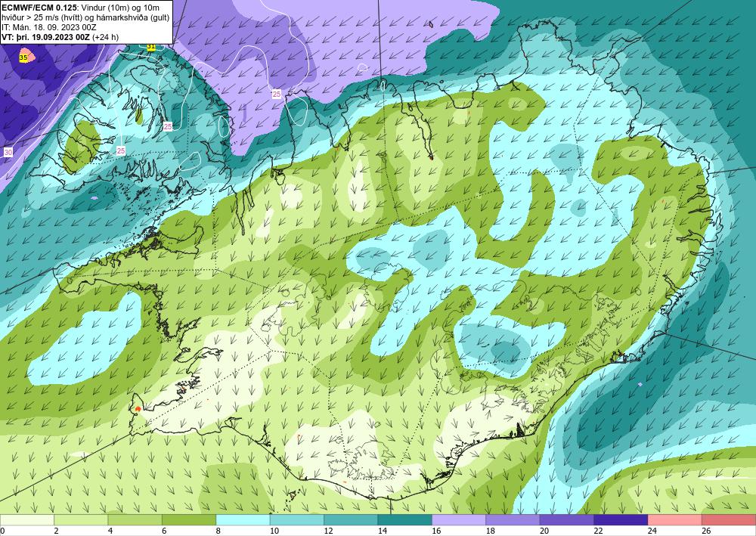Screen dimensions: 756x536
Task: Click the '30' gust contour label
Action: coord(8,152)
